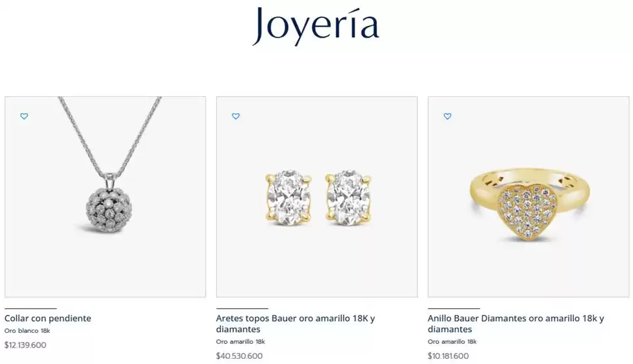Viewport: 633px width, 364px height.
Task: Click the $12.139.600 price
Action: tap(25, 345)
